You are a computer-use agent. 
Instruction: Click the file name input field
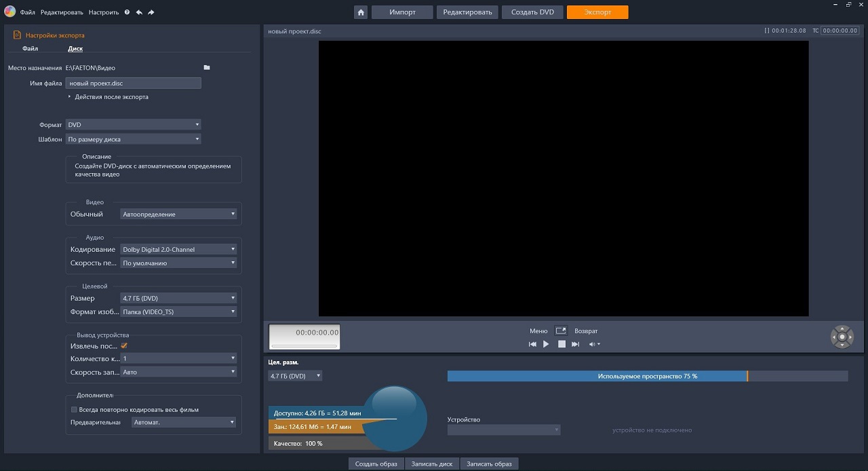point(133,83)
